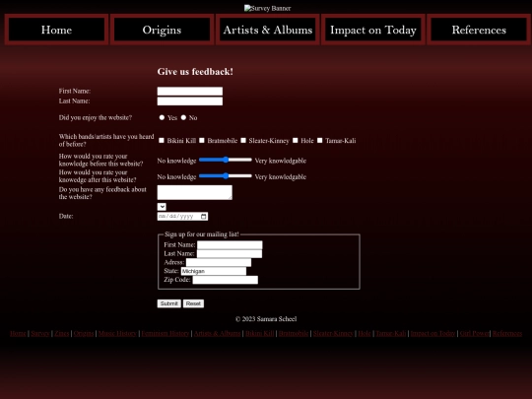
Task: Open the Origins footer link
Action: pyautogui.click(x=84, y=334)
